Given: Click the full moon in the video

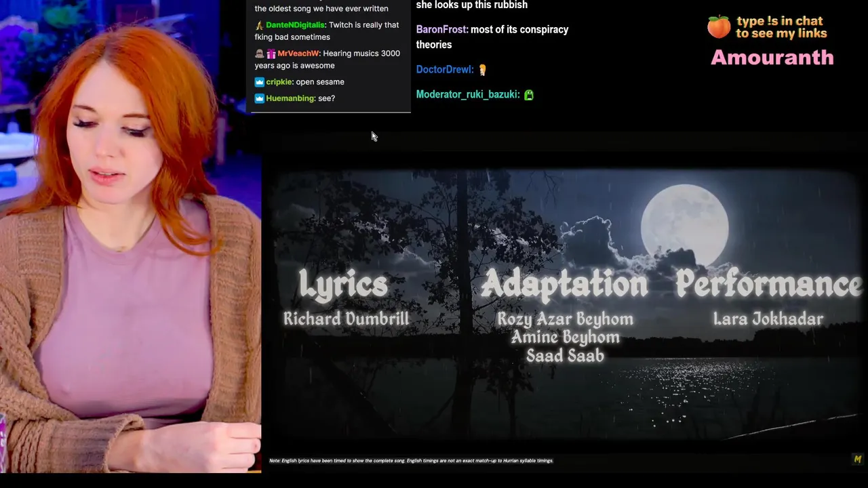Looking at the screenshot, I should pos(684,225).
